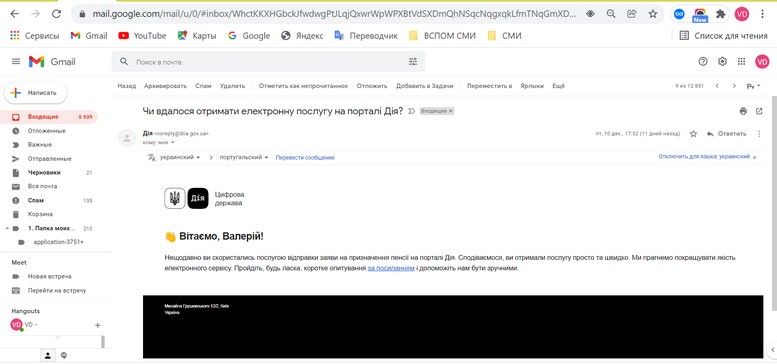
Task: Go to newer message arrow
Action: [x=717, y=86]
